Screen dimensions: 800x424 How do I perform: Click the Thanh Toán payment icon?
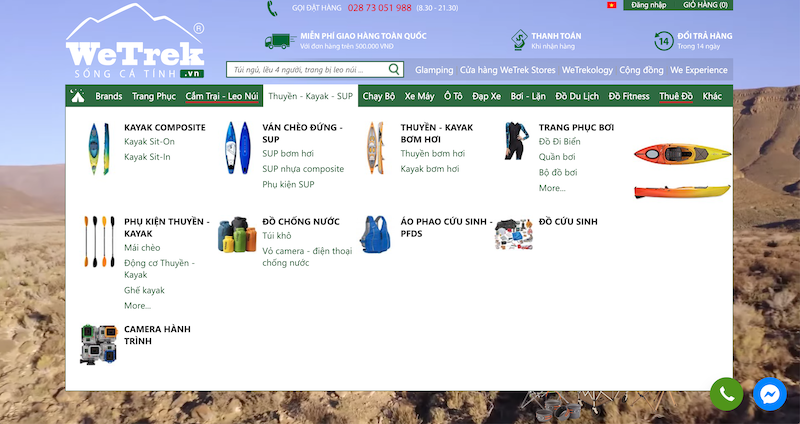(519, 40)
